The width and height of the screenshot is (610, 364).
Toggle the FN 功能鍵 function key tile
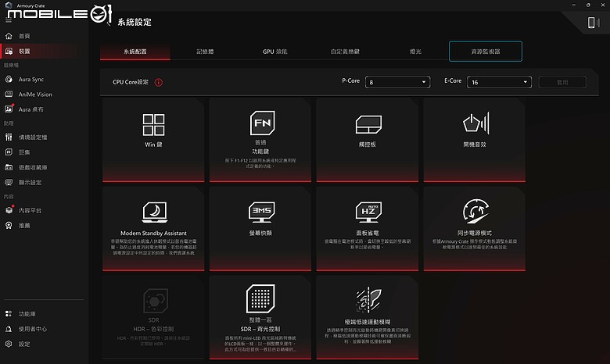pos(260,140)
